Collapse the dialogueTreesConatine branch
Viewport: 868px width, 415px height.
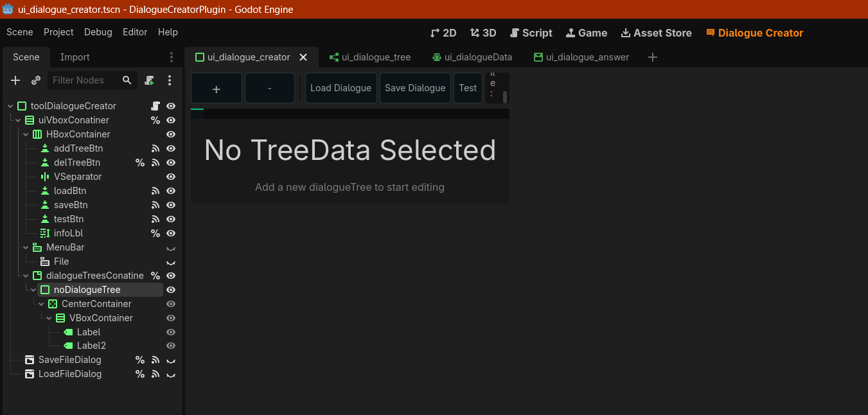pos(26,276)
